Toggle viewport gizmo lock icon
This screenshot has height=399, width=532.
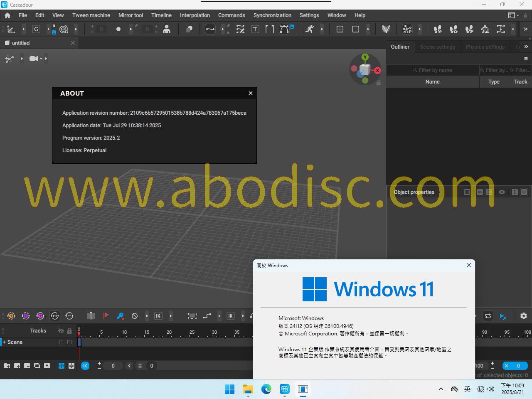(x=378, y=83)
